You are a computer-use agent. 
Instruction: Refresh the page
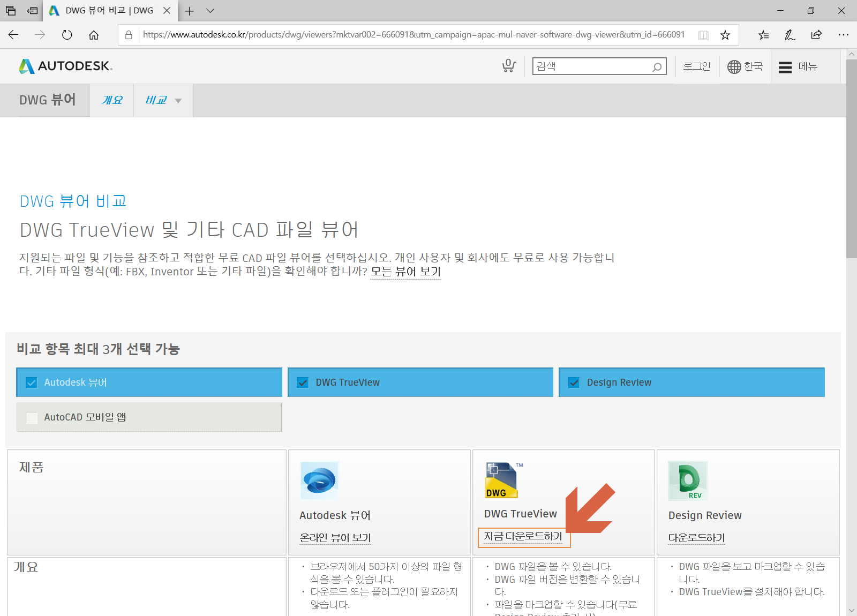pos(67,35)
